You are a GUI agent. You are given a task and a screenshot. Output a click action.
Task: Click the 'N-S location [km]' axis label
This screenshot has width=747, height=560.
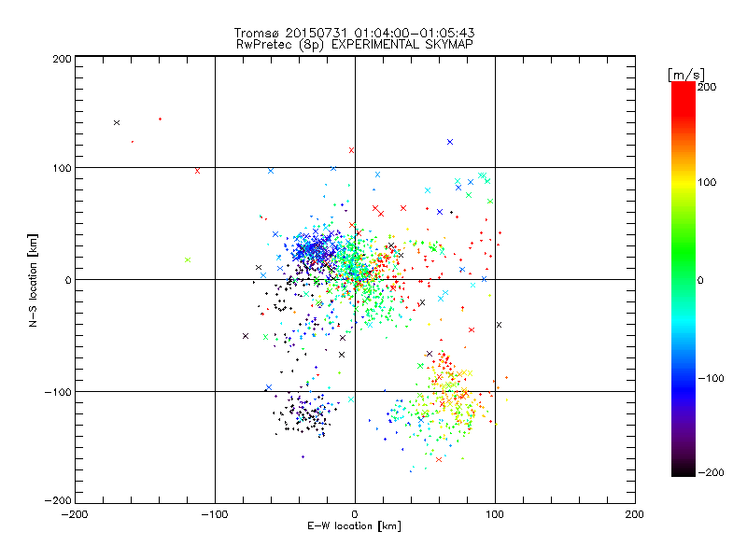point(33,281)
